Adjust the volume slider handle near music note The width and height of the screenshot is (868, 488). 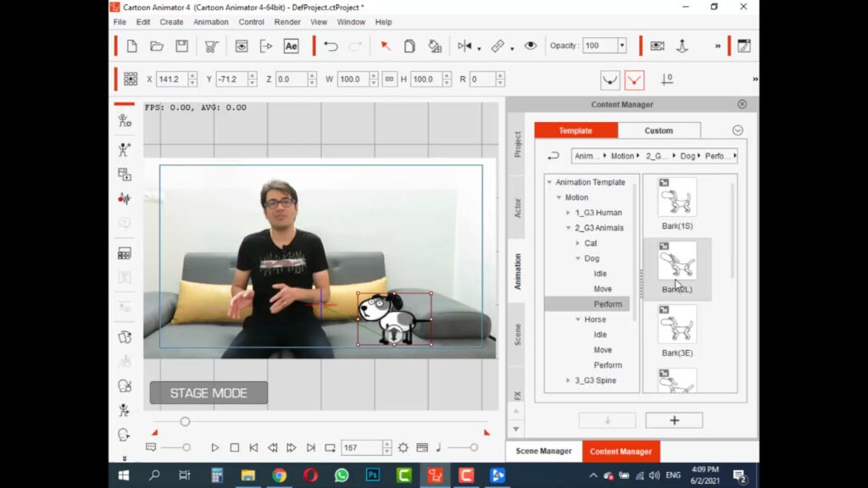tap(474, 447)
